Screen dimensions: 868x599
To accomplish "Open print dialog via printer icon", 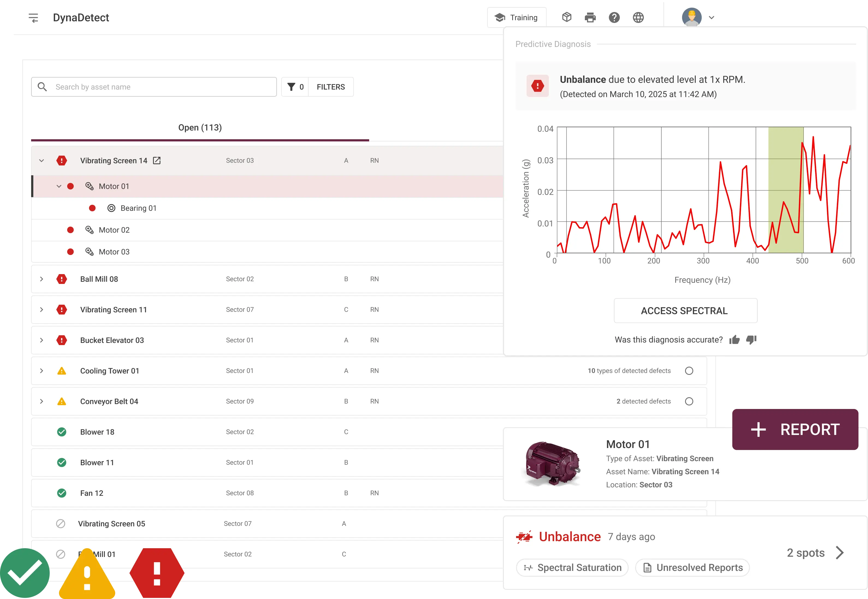I will [x=590, y=17].
